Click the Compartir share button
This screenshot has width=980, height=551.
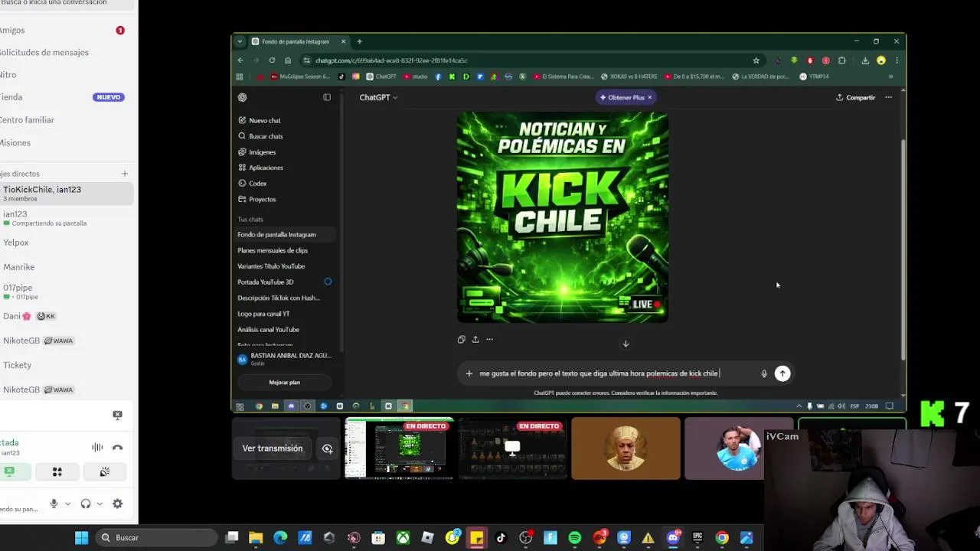tap(855, 97)
